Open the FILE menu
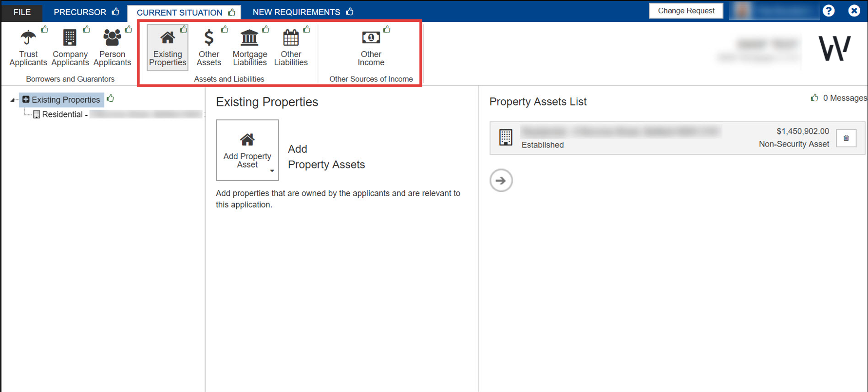The width and height of the screenshot is (868, 392). click(x=22, y=12)
